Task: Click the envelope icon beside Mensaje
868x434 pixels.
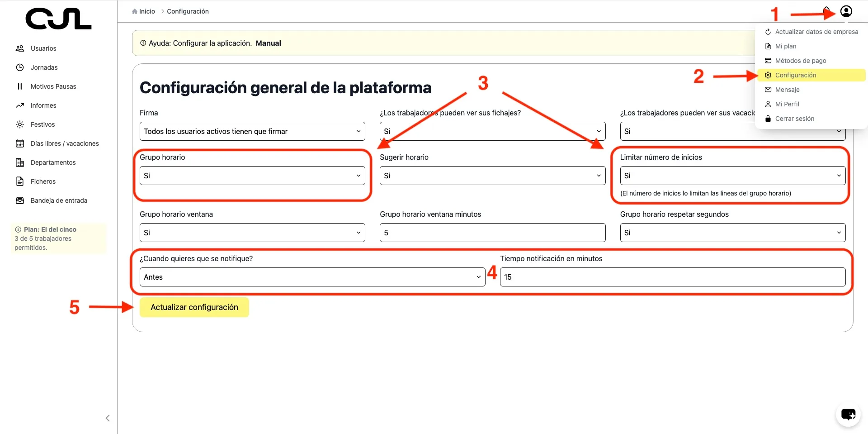Action: point(768,90)
